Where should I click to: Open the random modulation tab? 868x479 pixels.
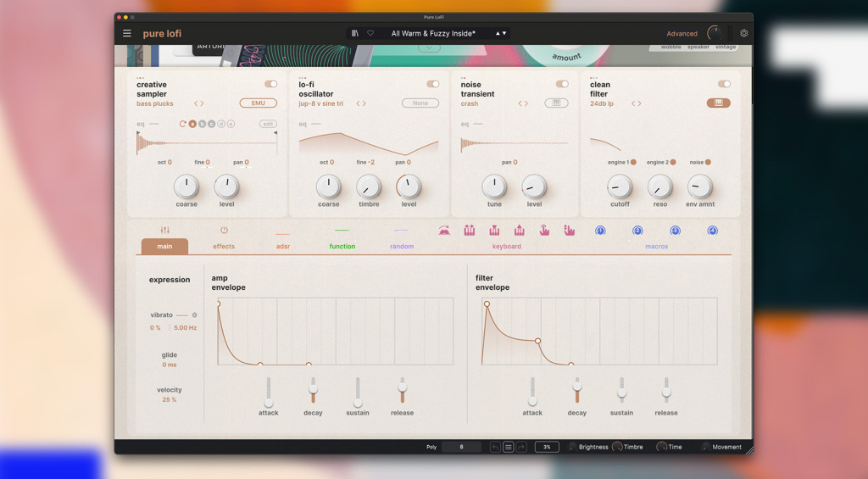pyautogui.click(x=402, y=247)
